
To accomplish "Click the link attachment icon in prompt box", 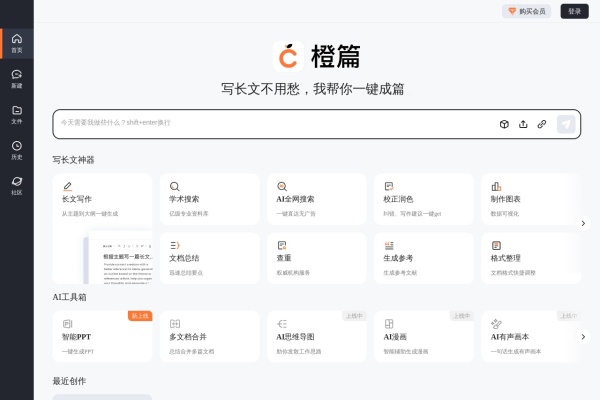I will click(541, 124).
